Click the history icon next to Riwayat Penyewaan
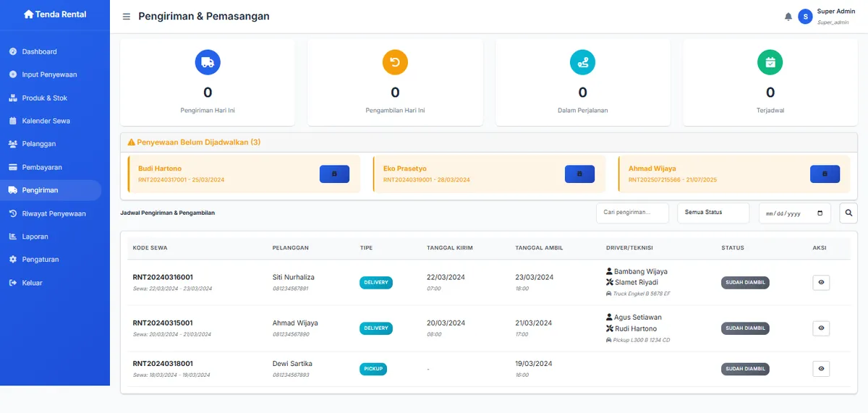The width and height of the screenshot is (868, 413). click(x=13, y=213)
